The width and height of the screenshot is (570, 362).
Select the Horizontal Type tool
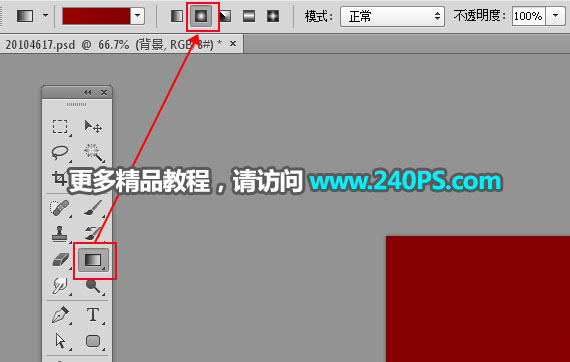[x=93, y=315]
